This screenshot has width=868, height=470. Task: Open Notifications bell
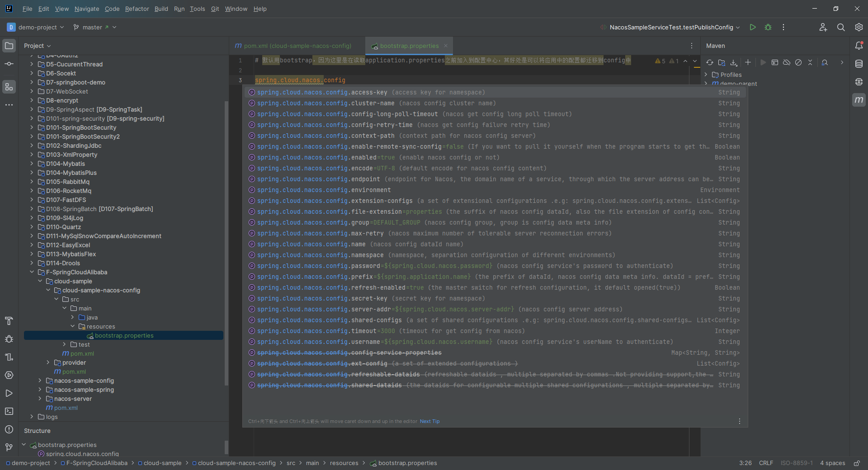(x=859, y=46)
